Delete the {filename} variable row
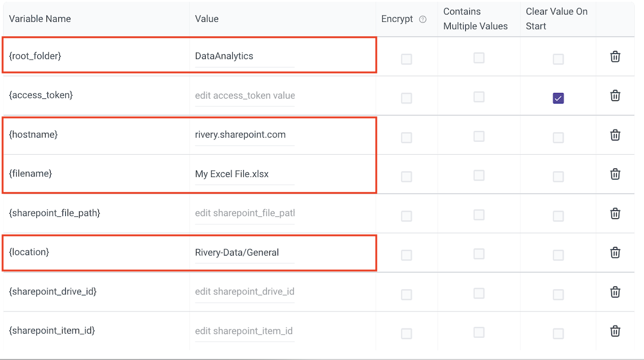This screenshot has height=360, width=644. pyautogui.click(x=615, y=174)
